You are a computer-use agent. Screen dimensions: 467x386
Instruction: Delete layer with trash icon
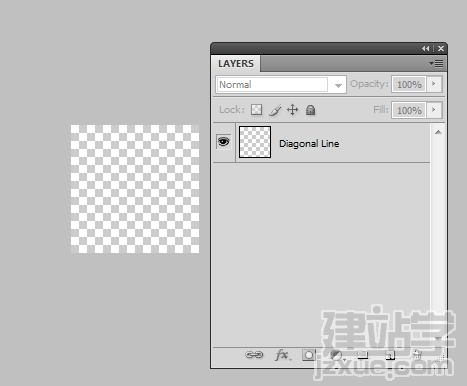click(x=417, y=355)
